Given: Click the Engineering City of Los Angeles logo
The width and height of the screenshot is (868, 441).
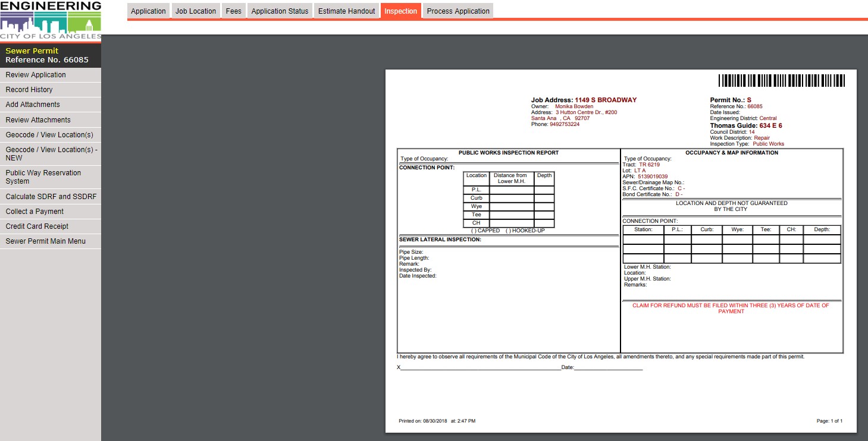Looking at the screenshot, I should (51, 20).
